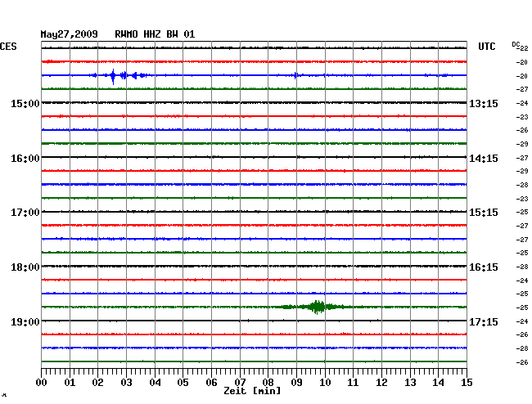Screen dimensions: 532x404
Task: Pick the 08 minute tick label
Action: click(268, 383)
